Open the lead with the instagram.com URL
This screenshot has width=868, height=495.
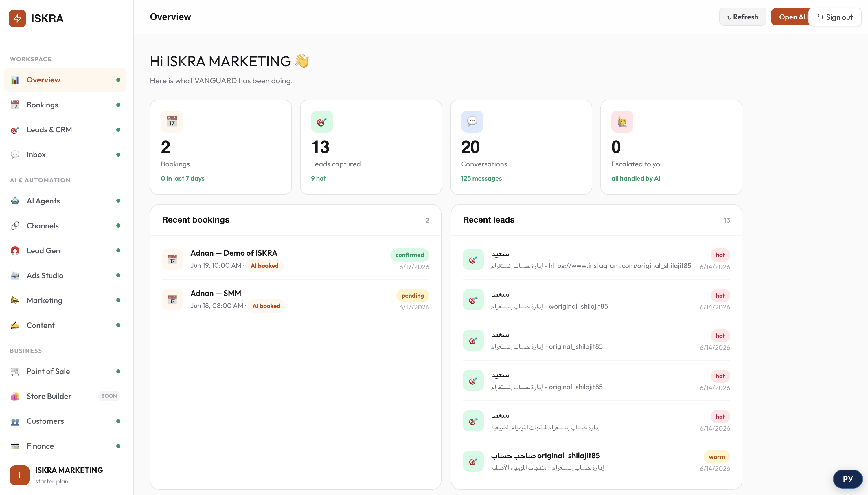[x=596, y=259]
